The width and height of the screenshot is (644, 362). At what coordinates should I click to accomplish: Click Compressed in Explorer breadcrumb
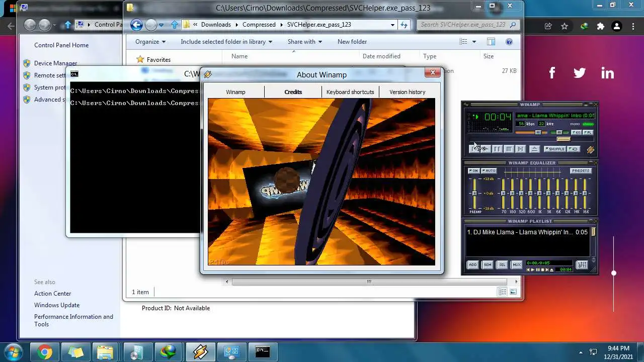[x=259, y=25]
